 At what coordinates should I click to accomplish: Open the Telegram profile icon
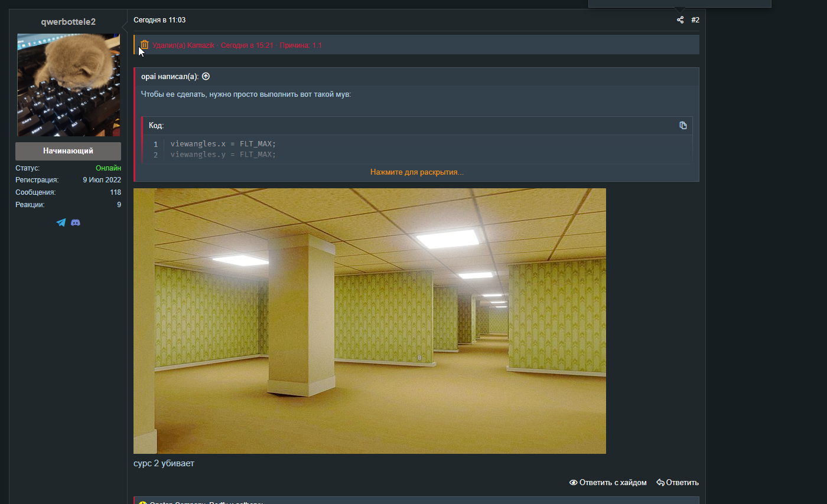61,222
